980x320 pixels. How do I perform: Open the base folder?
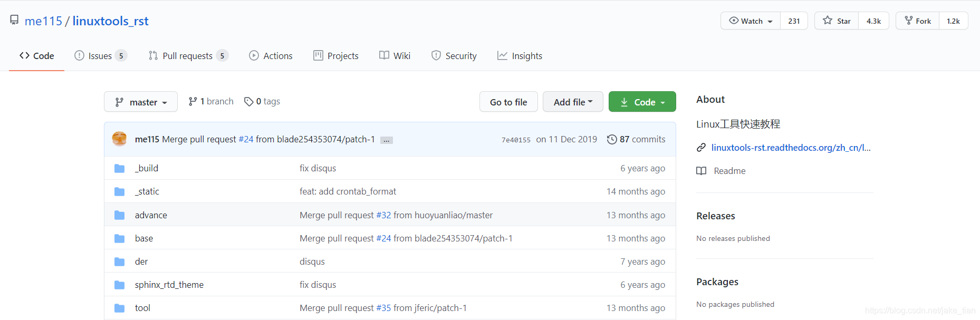pos(144,238)
